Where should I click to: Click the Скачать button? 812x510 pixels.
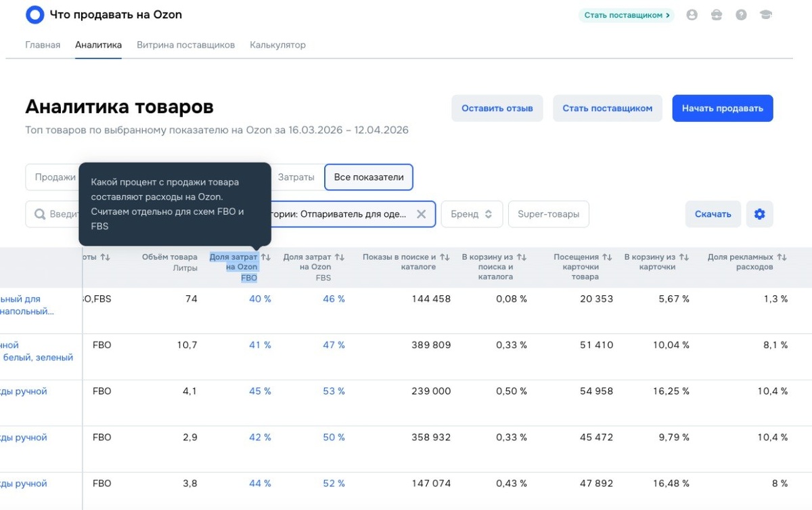pos(713,214)
